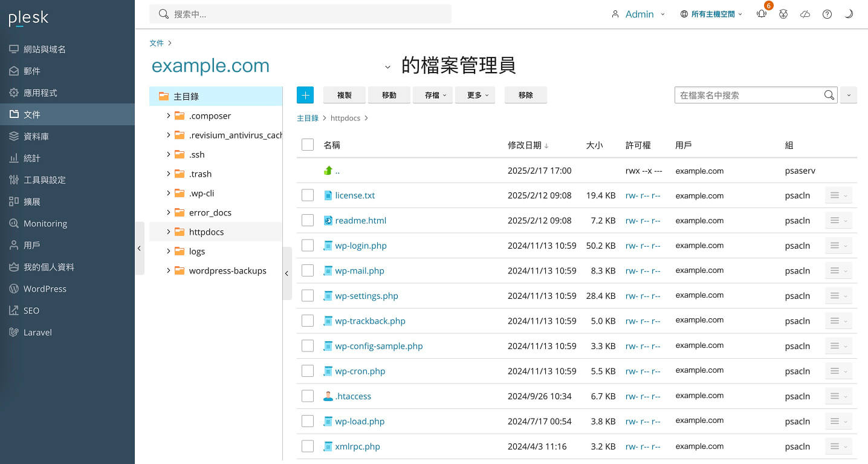Image resolution: width=868 pixels, height=464 pixels.
Task: Open the 存檔 dropdown button
Action: point(433,95)
